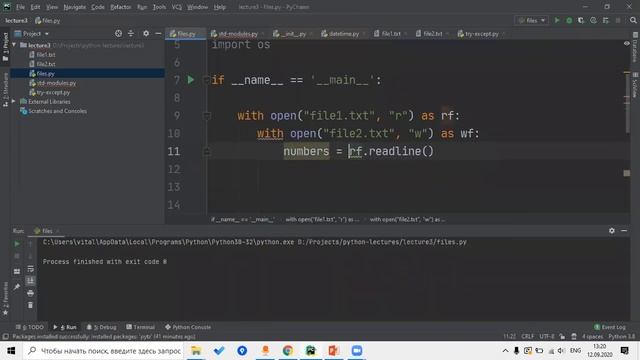Click the 11:22 caret position in status bar
This screenshot has width=640, height=360.
click(x=509, y=336)
